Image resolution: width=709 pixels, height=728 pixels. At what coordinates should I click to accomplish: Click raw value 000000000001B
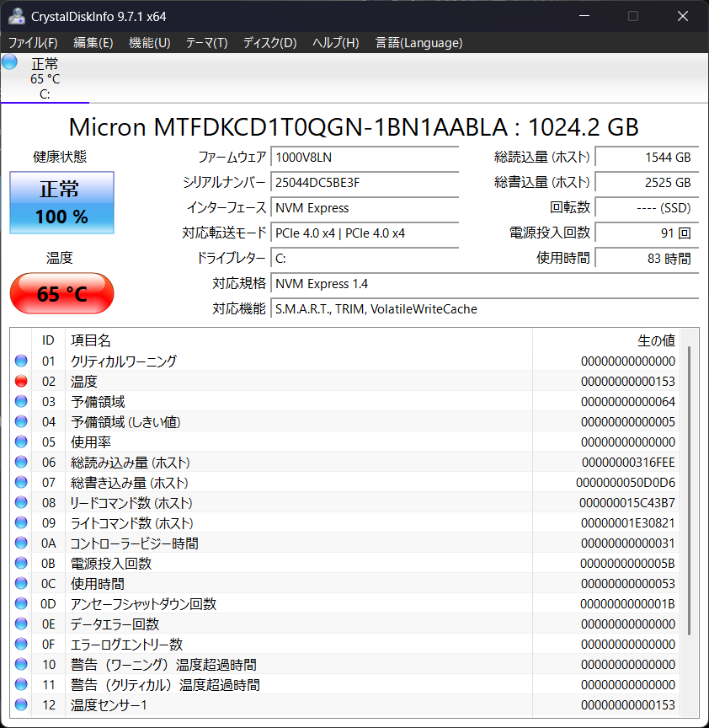pyautogui.click(x=627, y=604)
